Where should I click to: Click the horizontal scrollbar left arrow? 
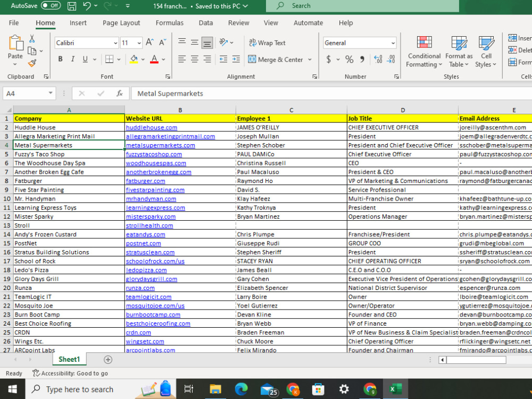tap(442, 360)
